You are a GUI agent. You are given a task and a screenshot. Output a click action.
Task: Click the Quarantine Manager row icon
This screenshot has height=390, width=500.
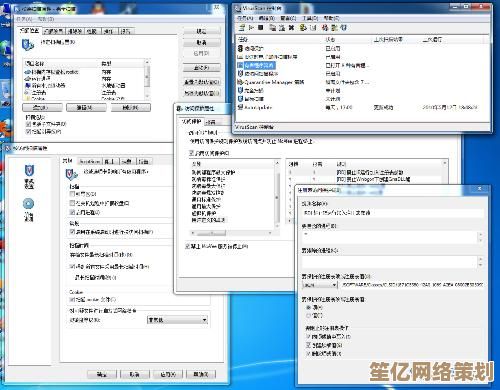(240, 82)
